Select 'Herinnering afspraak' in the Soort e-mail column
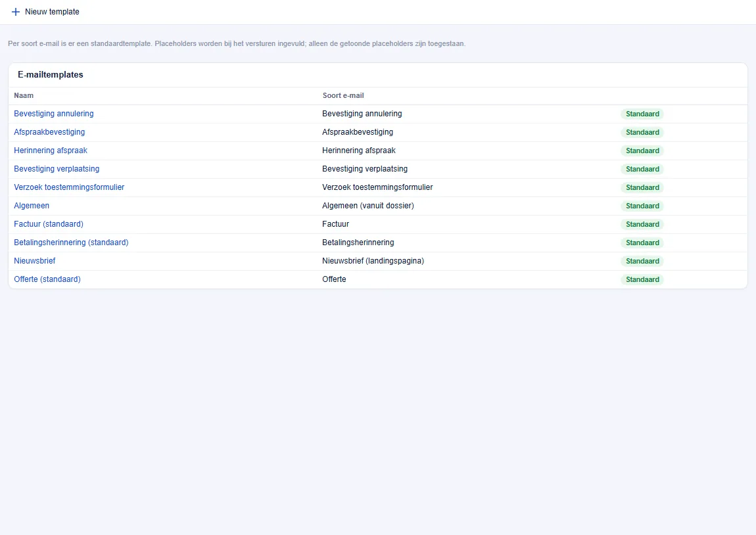 (x=359, y=151)
